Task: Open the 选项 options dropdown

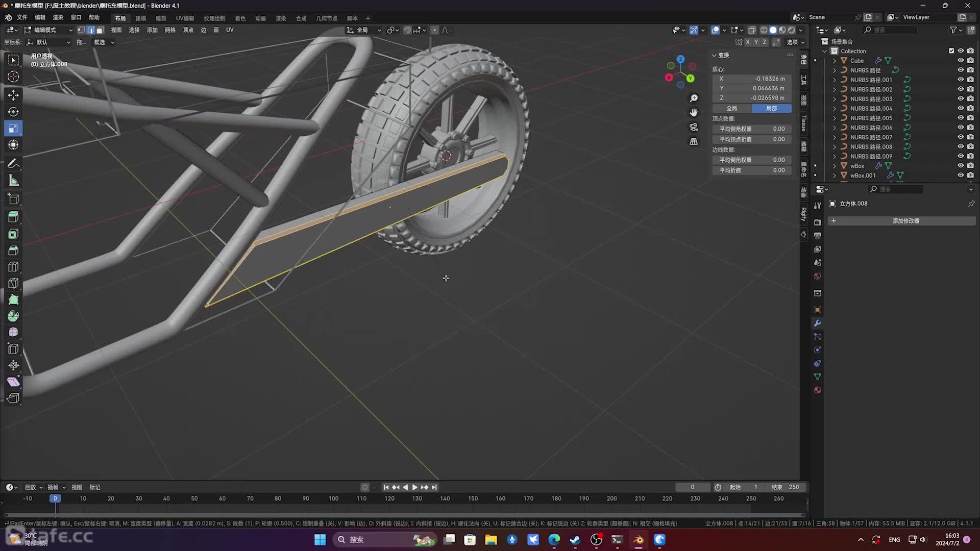Action: 795,42
